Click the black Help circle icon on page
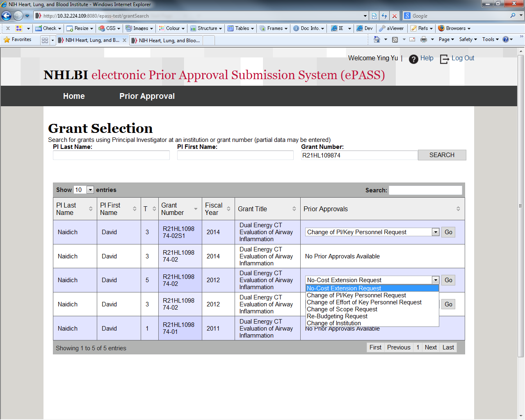Screen dimensions: 525x420 click(x=413, y=59)
